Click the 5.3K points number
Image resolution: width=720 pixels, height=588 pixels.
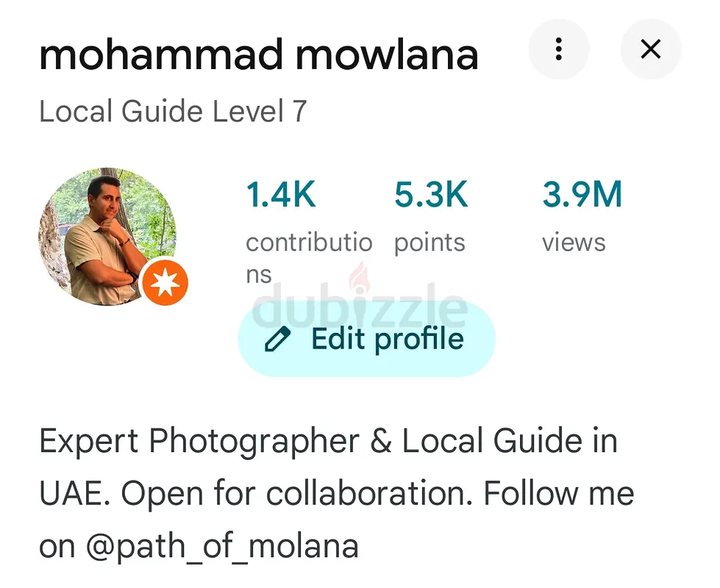coord(431,196)
